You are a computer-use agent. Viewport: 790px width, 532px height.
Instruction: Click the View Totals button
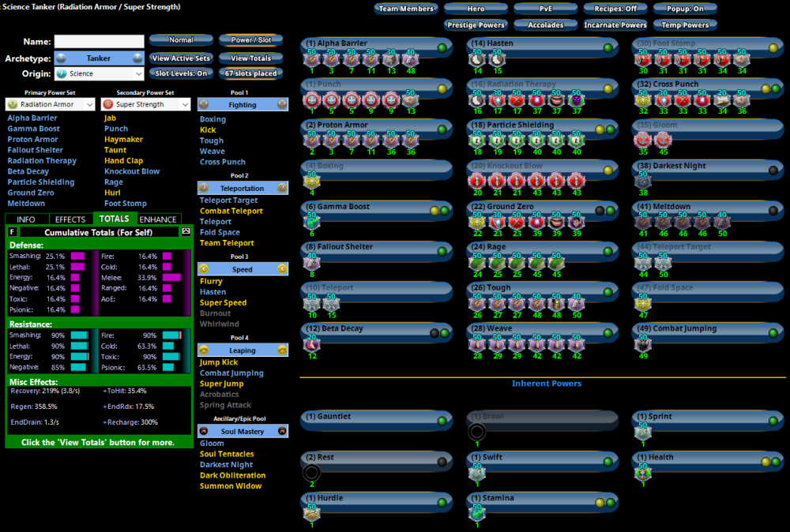(x=250, y=58)
